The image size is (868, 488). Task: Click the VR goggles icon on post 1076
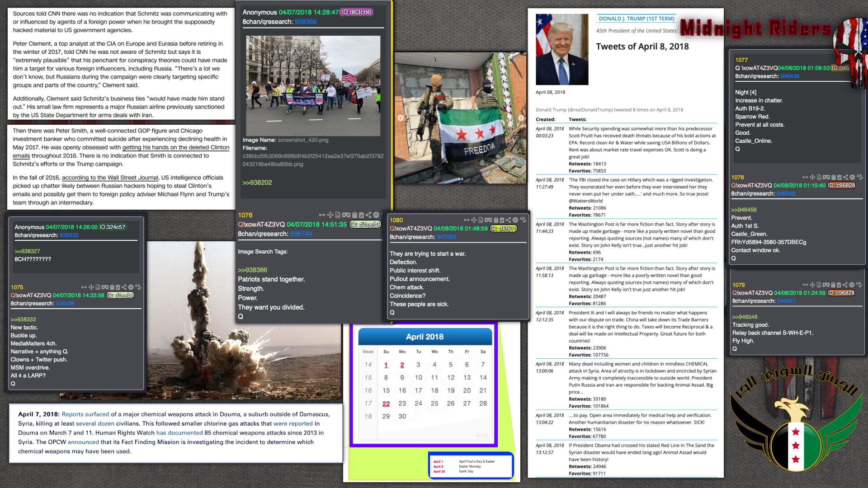(x=346, y=215)
